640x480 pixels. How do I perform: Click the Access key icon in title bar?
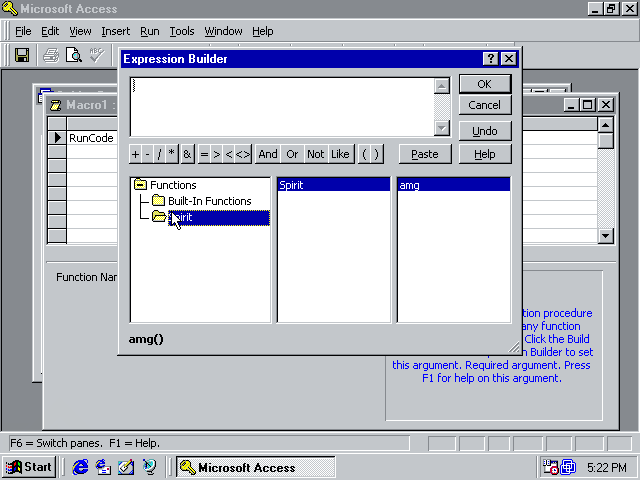coord(10,9)
